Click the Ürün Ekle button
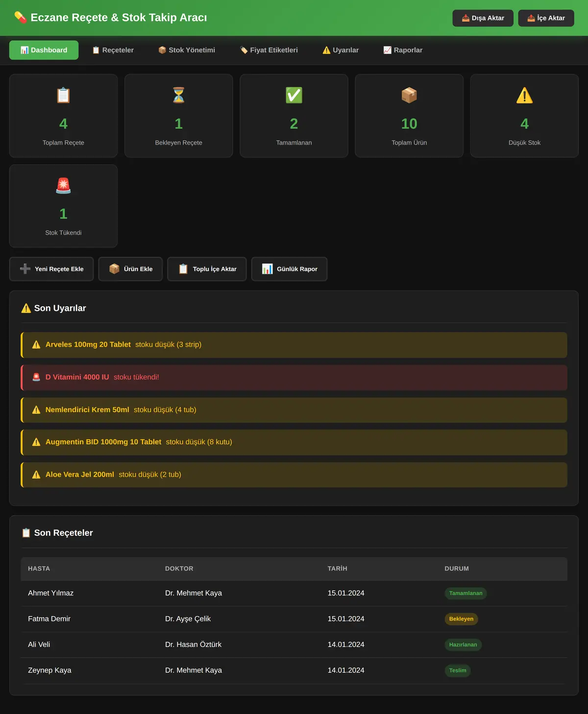The height and width of the screenshot is (714, 588). (x=130, y=269)
